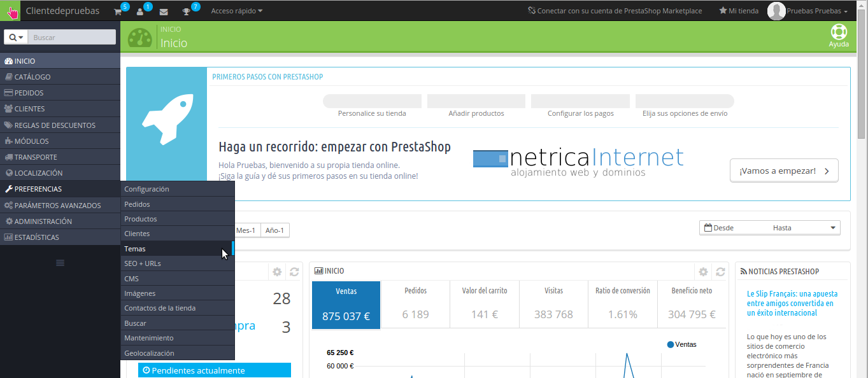Click the Mes-1 period button

(x=246, y=230)
